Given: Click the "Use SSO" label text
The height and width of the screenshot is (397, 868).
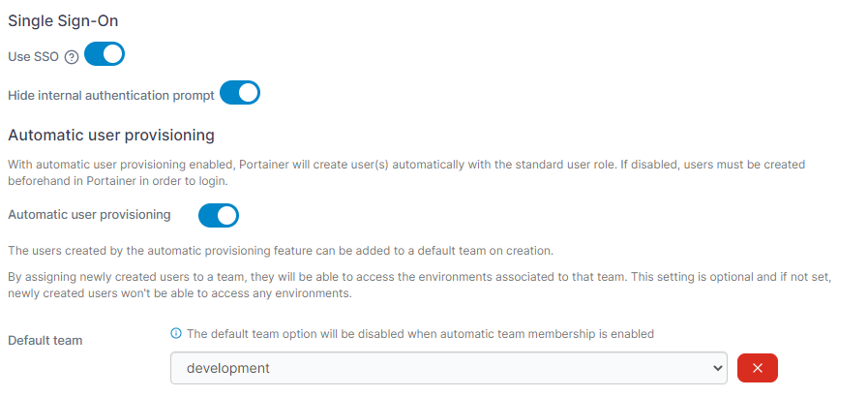Looking at the screenshot, I should [x=33, y=57].
